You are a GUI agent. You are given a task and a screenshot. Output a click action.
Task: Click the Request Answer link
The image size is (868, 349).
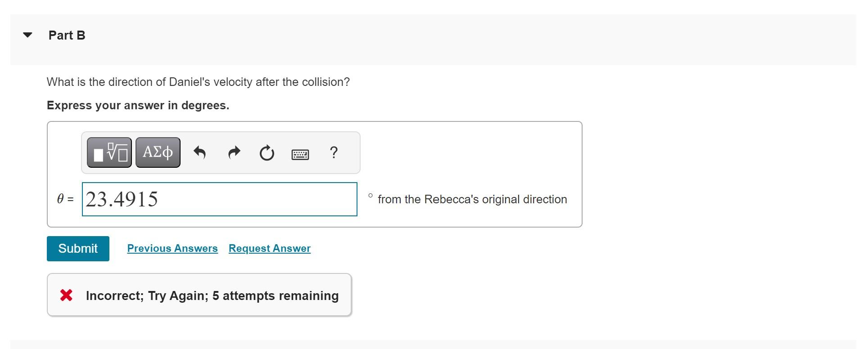(269, 248)
